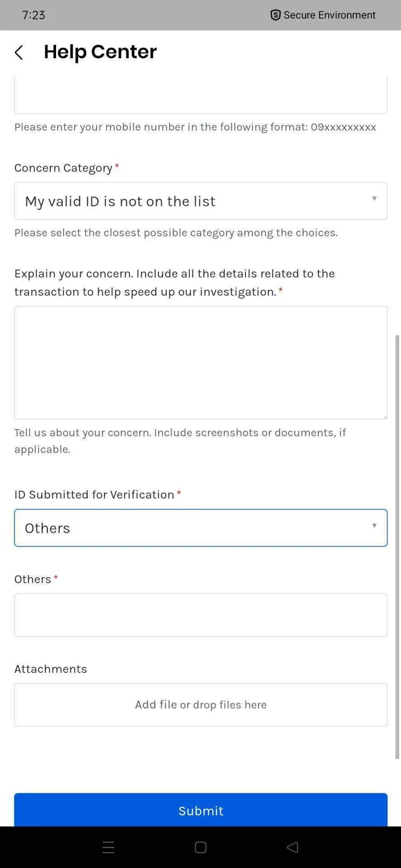Screen dimensions: 401x868
Task: Submit the Help Center form
Action: 201,810
